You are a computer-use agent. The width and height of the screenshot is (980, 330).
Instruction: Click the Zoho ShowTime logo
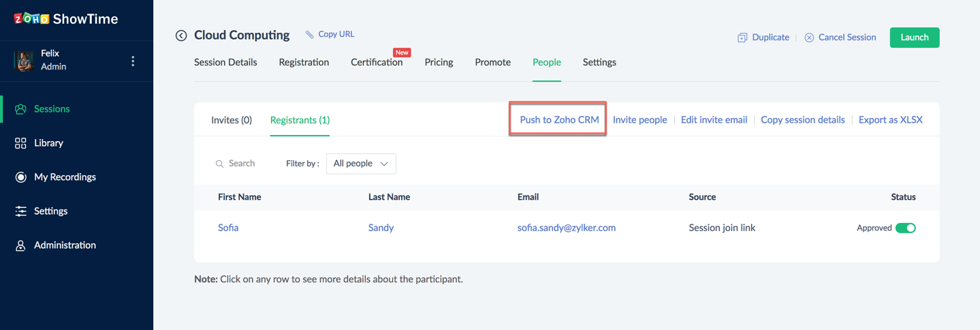point(66,19)
